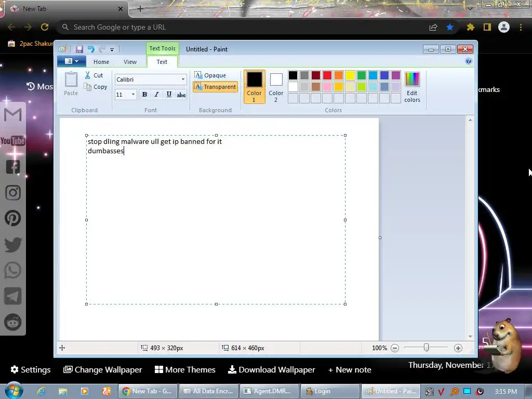This screenshot has width=532, height=399.
Task: Click Change Wallpaper link
Action: point(103,369)
